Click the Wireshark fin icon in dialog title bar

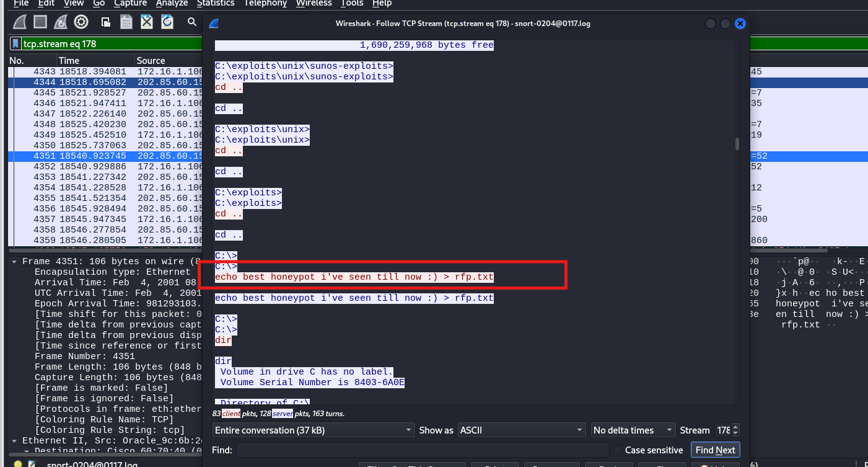[214, 24]
